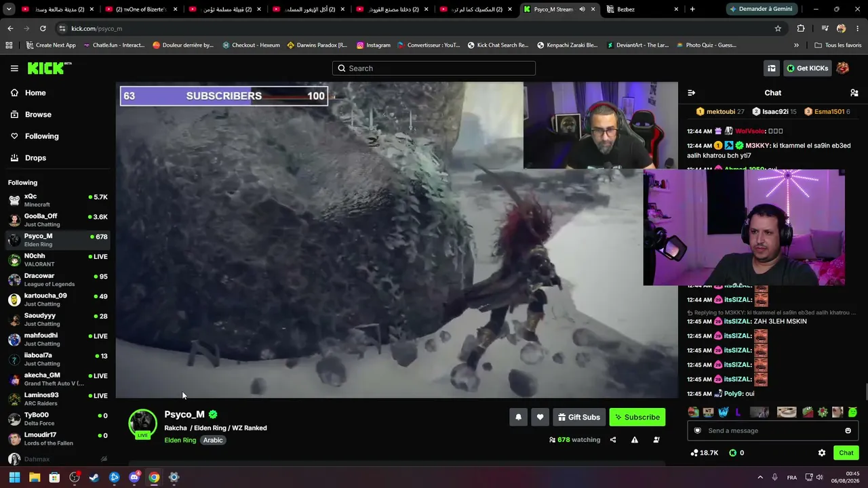Open Saoudyyy channel in sidebar

point(58,319)
